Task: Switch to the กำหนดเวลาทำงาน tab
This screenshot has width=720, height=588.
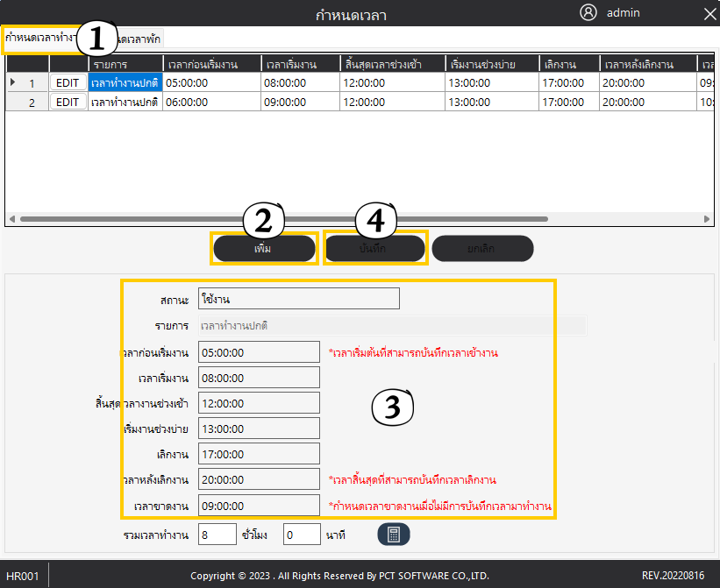Action: click(39, 39)
